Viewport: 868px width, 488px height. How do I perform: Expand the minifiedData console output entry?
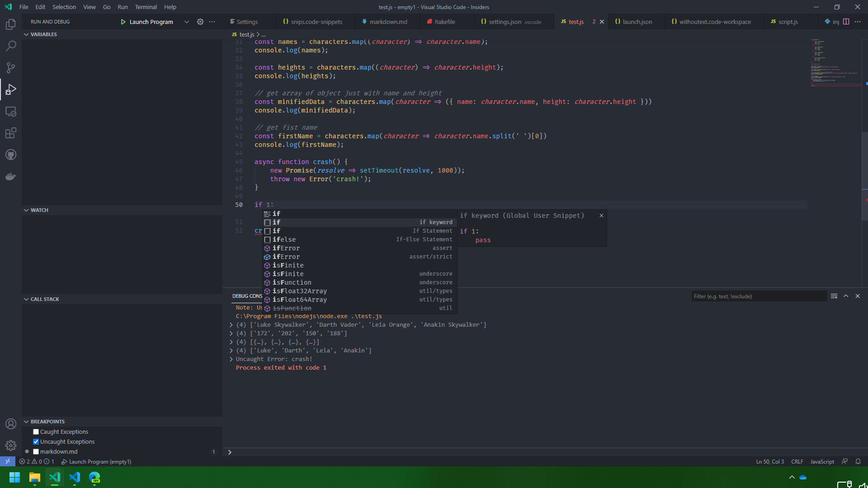click(231, 342)
